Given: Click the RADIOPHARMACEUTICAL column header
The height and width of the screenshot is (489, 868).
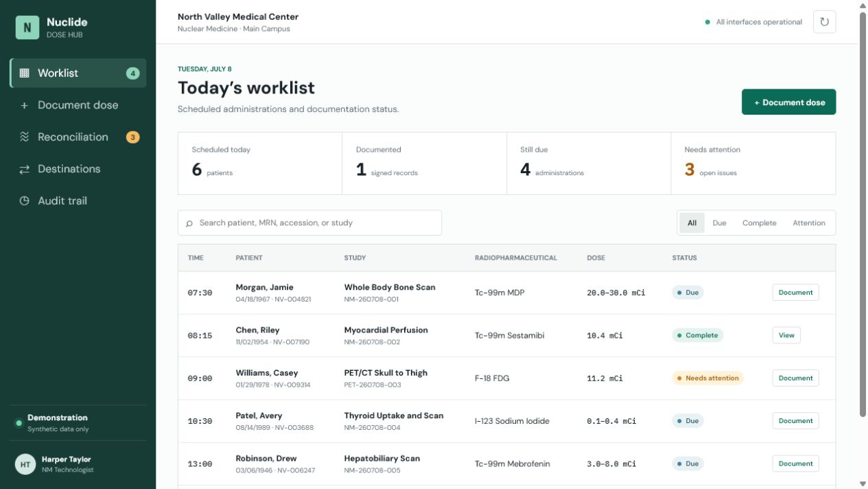Looking at the screenshot, I should (x=516, y=258).
